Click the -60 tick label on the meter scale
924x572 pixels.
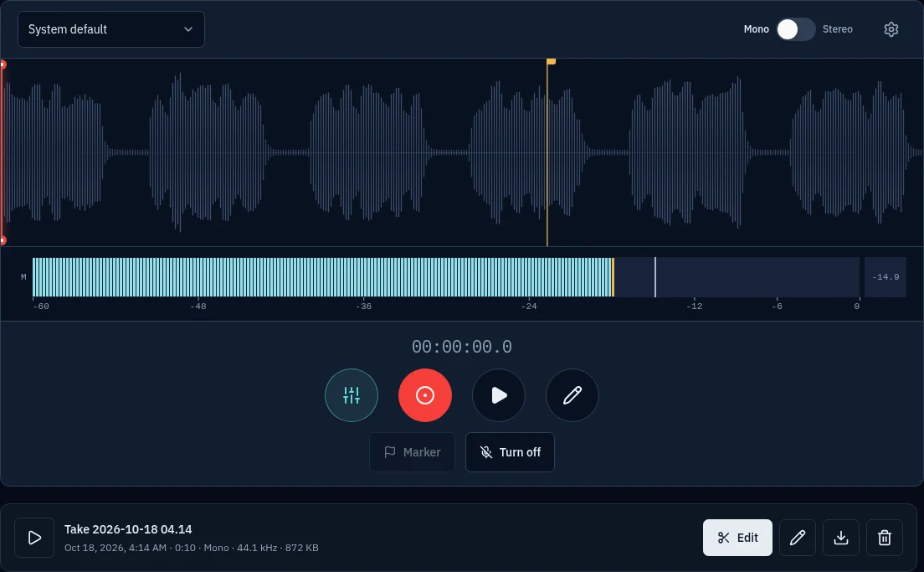[x=41, y=306]
